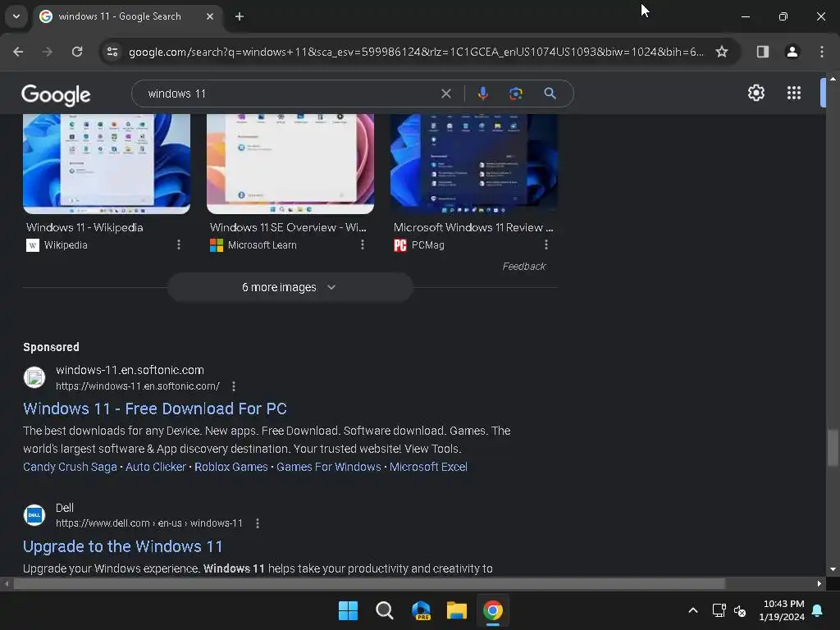The width and height of the screenshot is (840, 630).
Task: Click the horizontal scrollbar at page bottom
Action: click(x=370, y=583)
